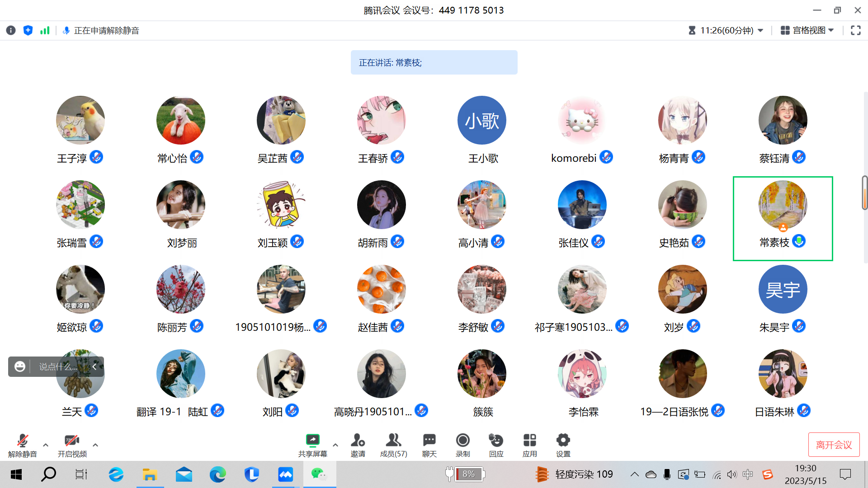
Task: Click the 离开会议 leave button
Action: (834, 445)
